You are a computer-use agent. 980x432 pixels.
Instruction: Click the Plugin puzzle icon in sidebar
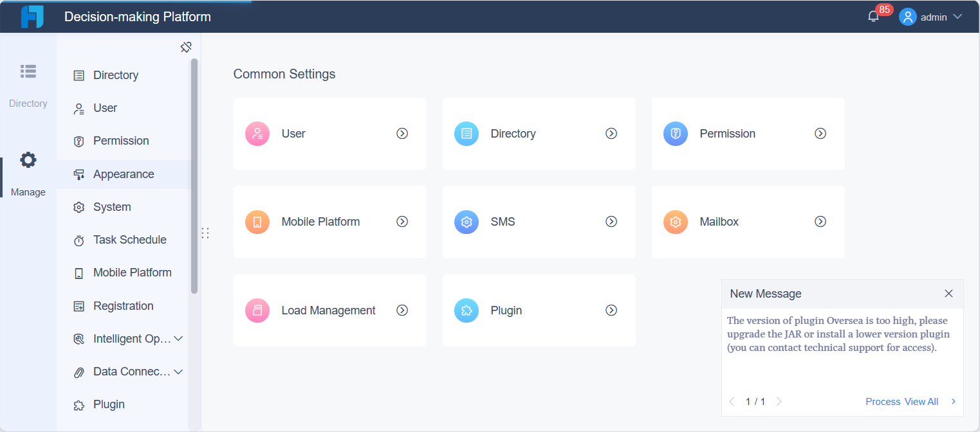[79, 405]
